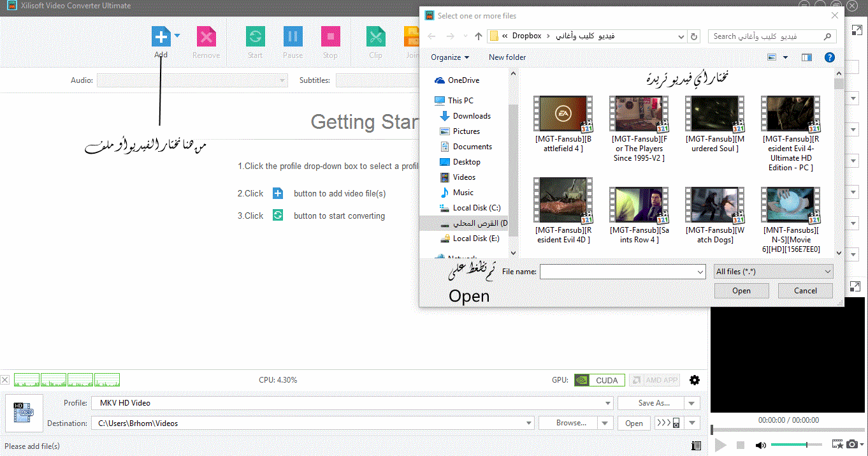Click the Clip scissors icon
868x456 pixels.
coord(375,37)
